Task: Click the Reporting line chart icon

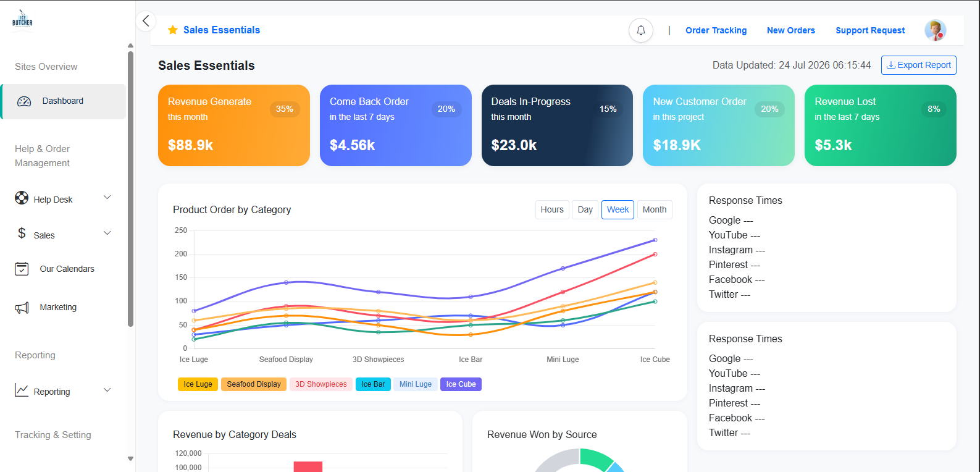Action: click(22, 390)
